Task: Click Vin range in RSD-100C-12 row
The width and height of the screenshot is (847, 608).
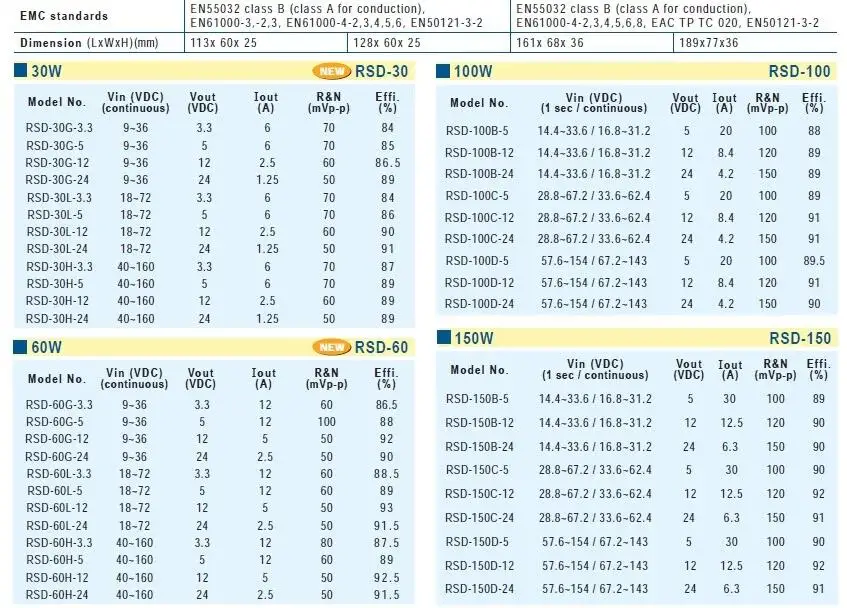Action: coord(594,218)
